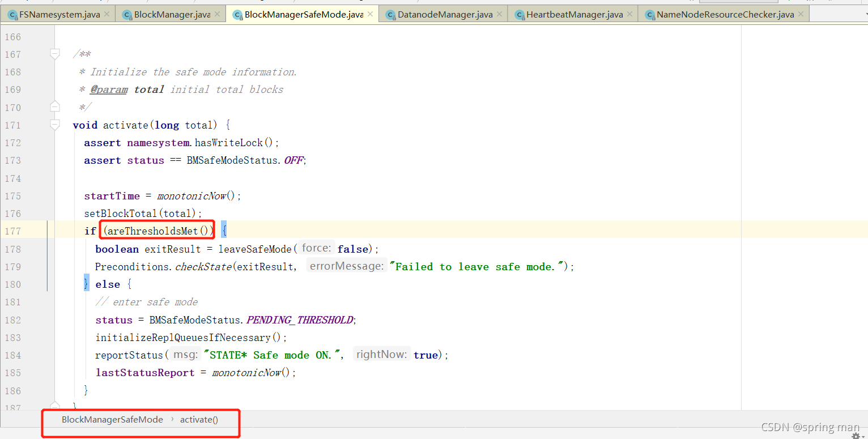Click the reportStatus method call
The width and height of the screenshot is (868, 439).
pyautogui.click(x=130, y=355)
